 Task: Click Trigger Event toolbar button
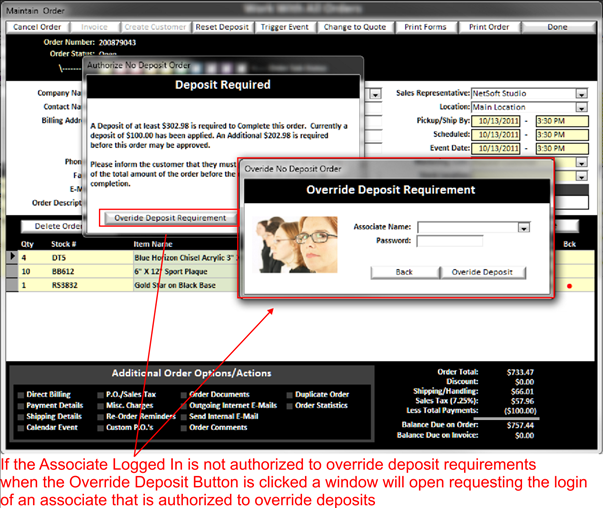pos(287,26)
